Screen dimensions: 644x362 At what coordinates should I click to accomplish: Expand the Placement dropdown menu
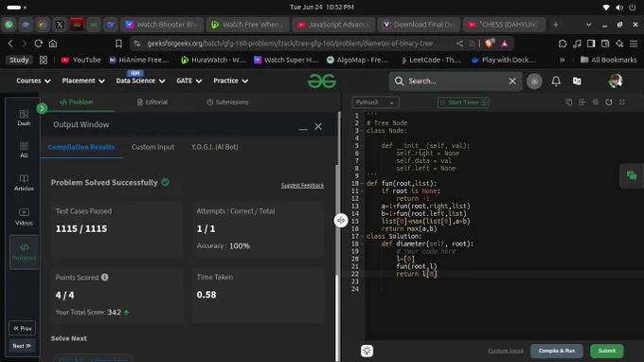point(83,81)
